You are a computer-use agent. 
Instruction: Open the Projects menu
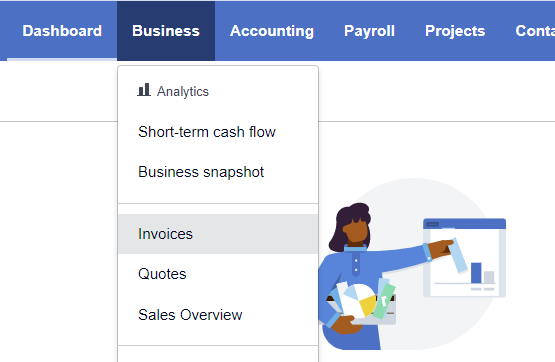[455, 31]
